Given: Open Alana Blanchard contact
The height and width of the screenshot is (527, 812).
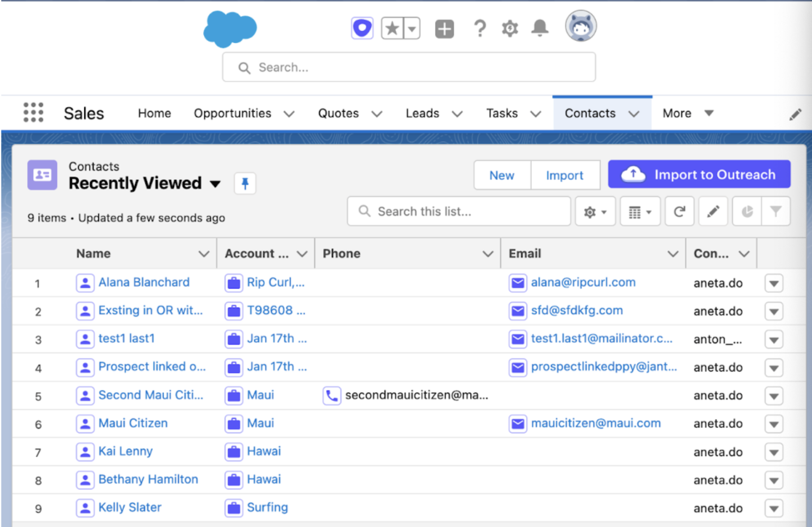Looking at the screenshot, I should (x=144, y=282).
